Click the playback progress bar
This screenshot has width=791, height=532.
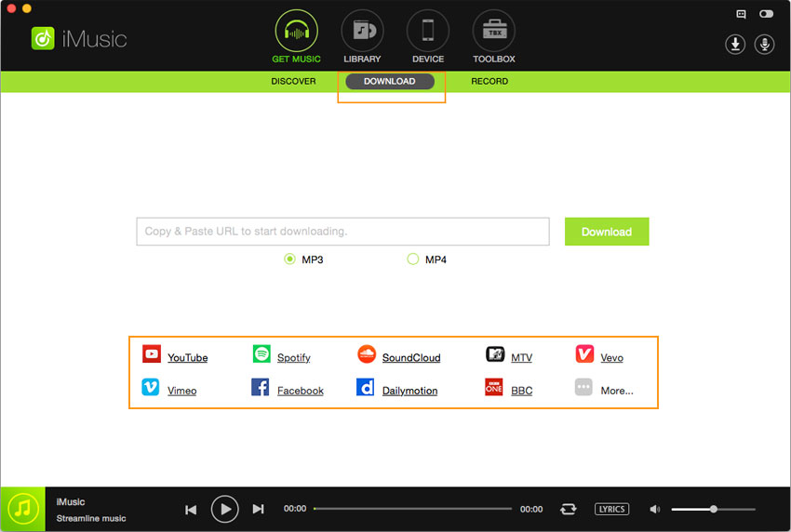[412, 509]
